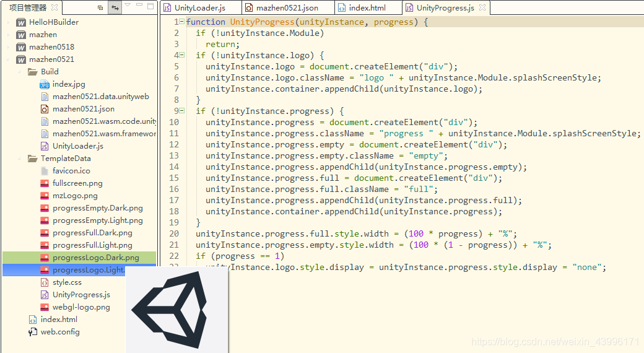Click line number 20 in the gutter

[x=174, y=234]
